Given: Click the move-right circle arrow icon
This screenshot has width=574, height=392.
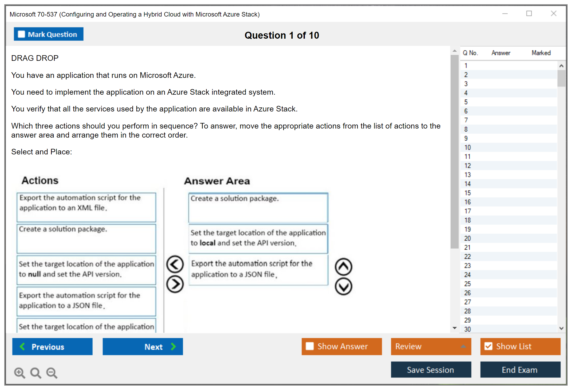Looking at the screenshot, I should click(175, 284).
